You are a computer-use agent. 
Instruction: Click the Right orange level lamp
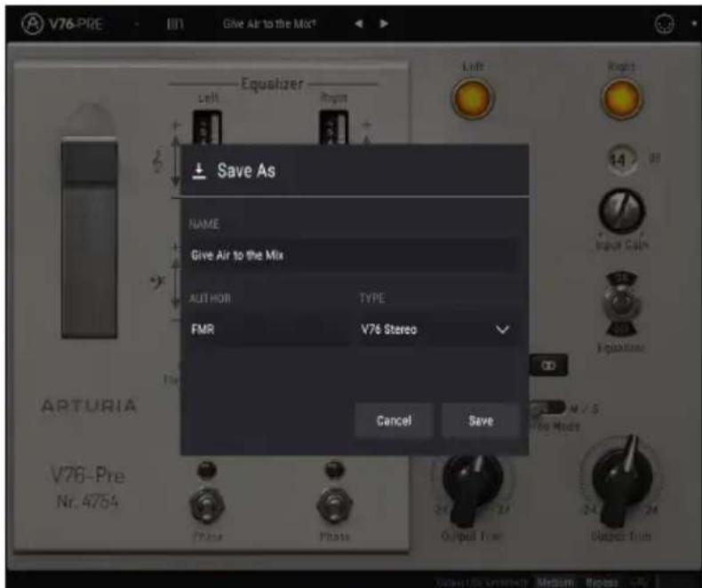[621, 99]
